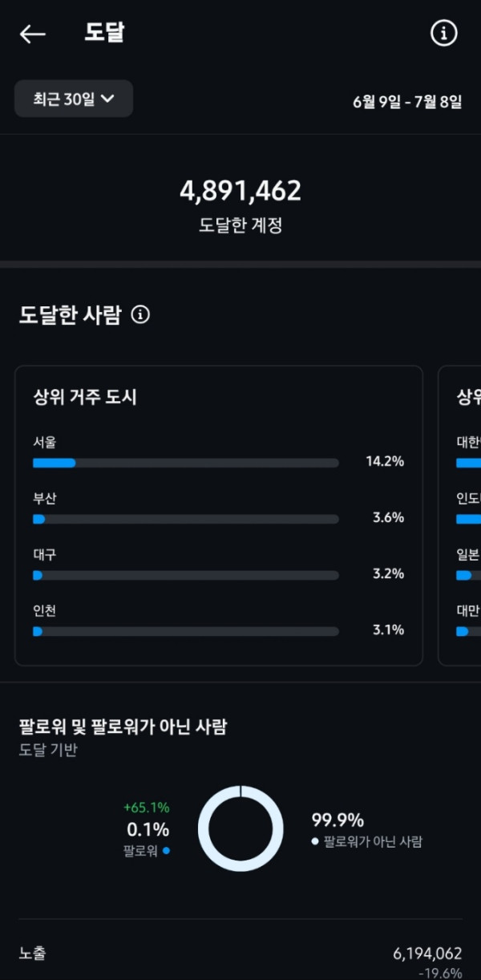
Task: Tap the 서울 city progress bar
Action: 185,463
